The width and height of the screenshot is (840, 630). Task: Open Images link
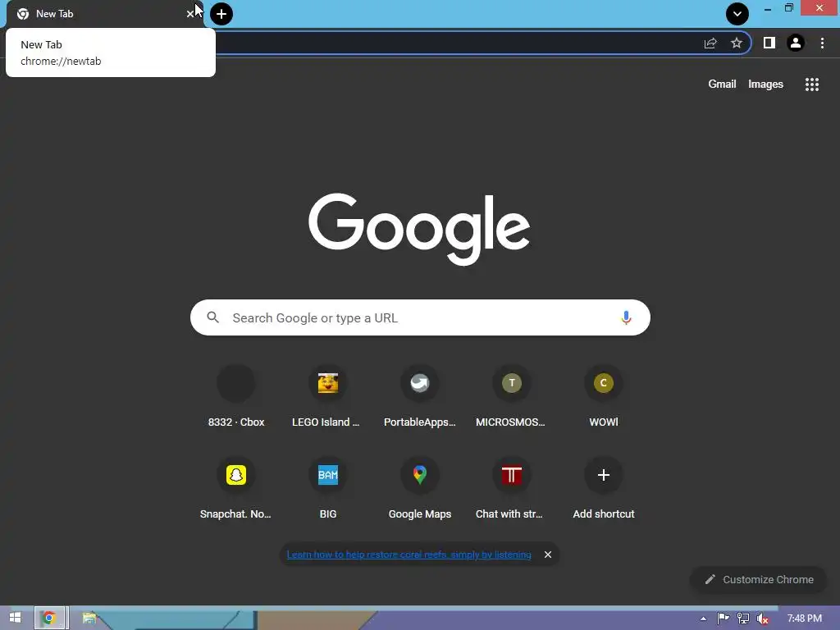pyautogui.click(x=765, y=84)
